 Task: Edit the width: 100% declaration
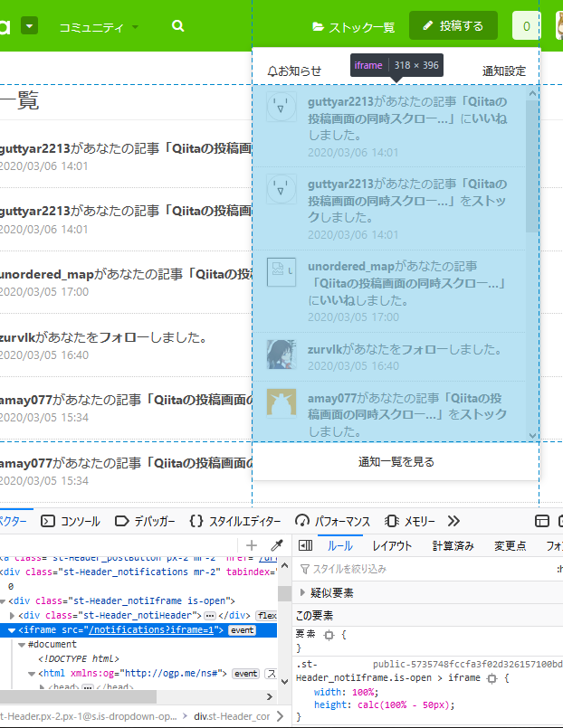click(346, 692)
